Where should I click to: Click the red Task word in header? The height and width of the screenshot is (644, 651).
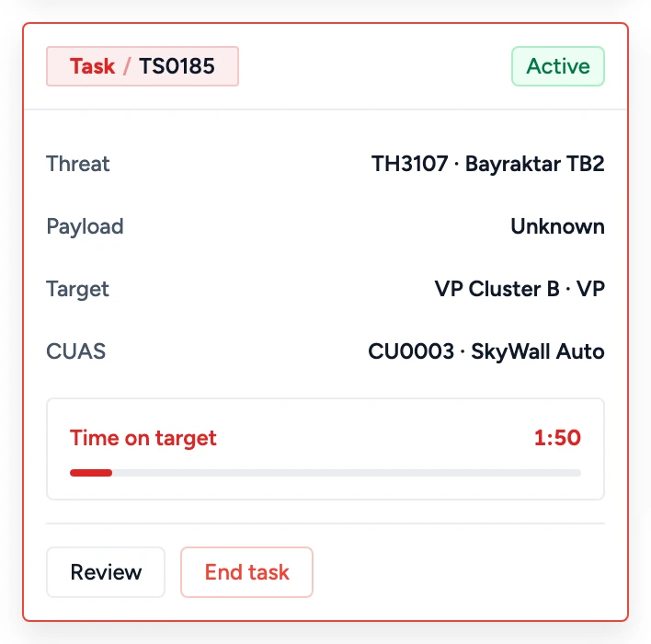tap(92, 66)
